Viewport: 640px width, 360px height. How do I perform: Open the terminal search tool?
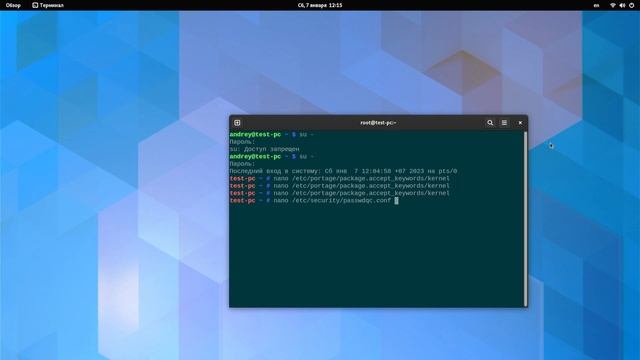click(x=490, y=122)
